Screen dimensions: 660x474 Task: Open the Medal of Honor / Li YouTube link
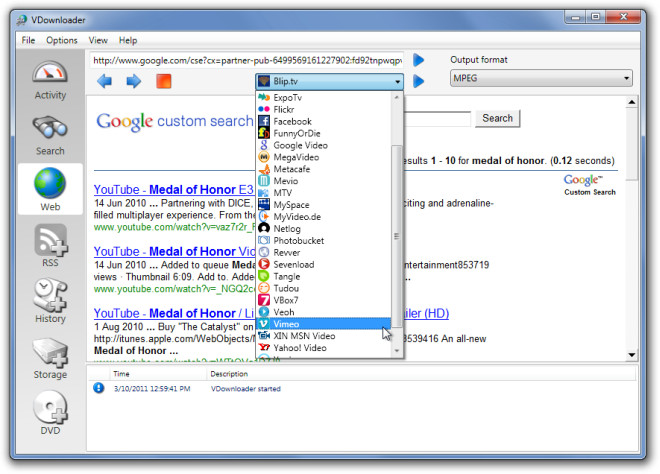point(174,313)
